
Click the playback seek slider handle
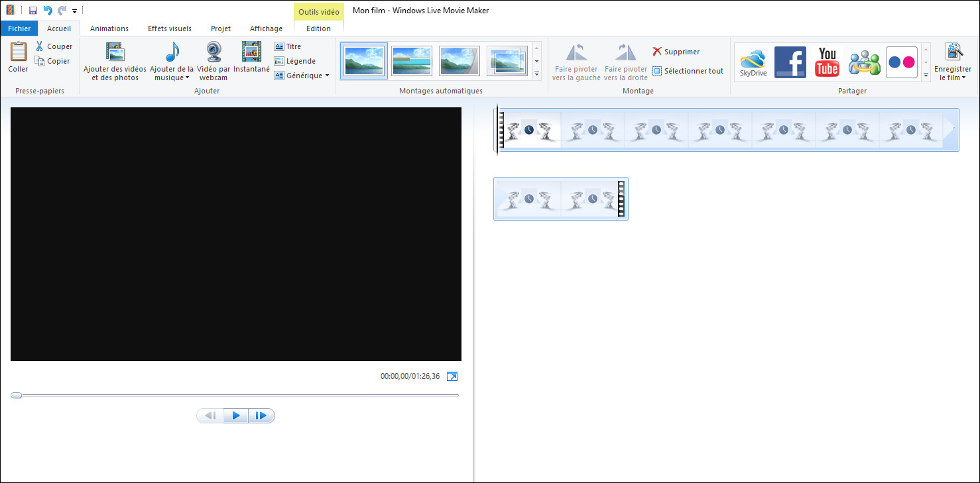coord(16,395)
